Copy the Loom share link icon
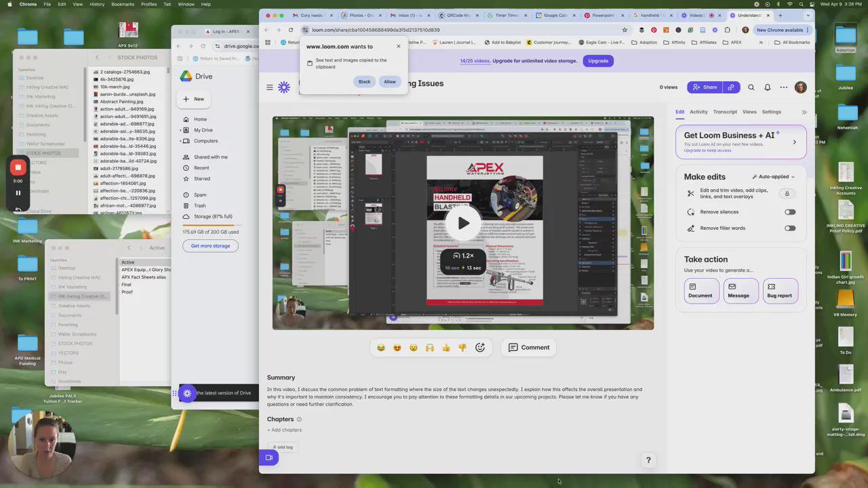 point(731,87)
